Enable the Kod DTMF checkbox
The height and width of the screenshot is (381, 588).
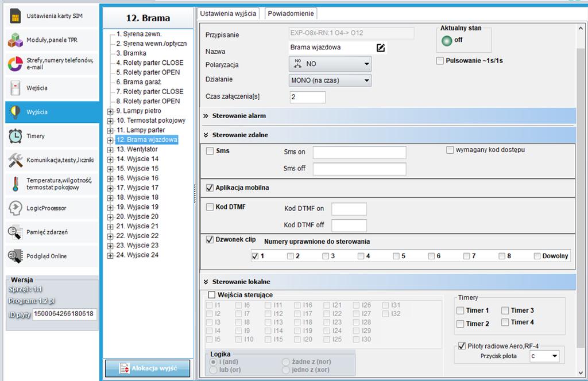(x=210, y=207)
